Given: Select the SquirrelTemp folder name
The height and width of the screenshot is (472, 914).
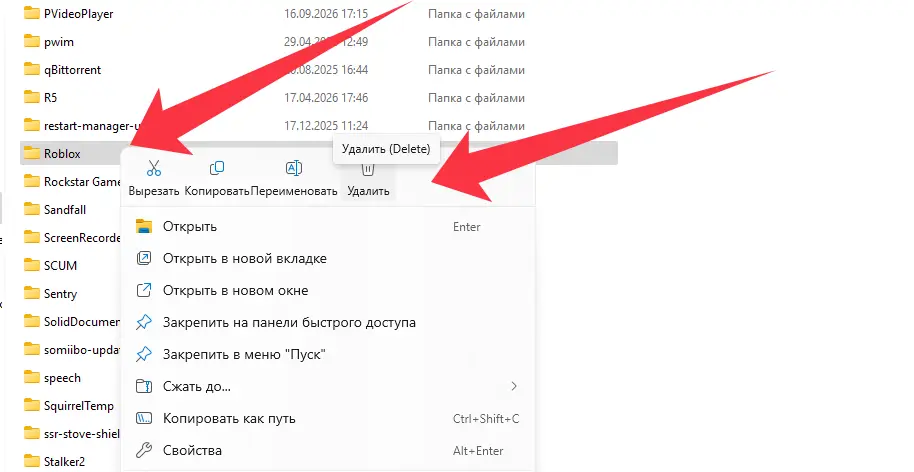Looking at the screenshot, I should coord(79,406).
